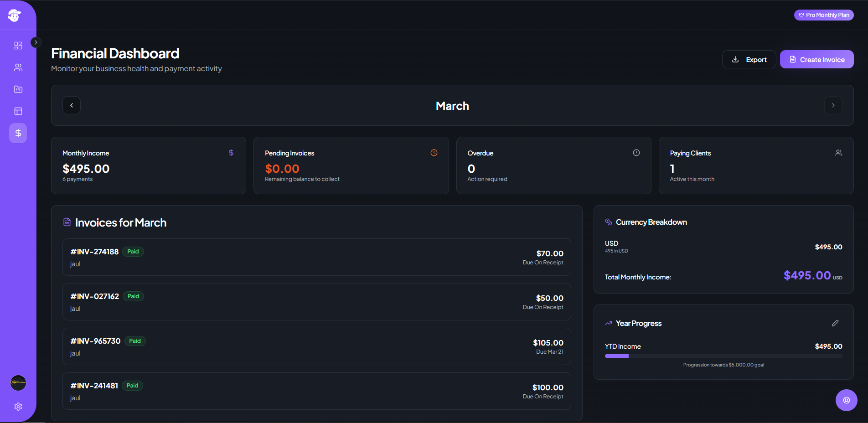Click the Paid badge on #INV-274188
The height and width of the screenshot is (423, 868).
click(x=133, y=252)
